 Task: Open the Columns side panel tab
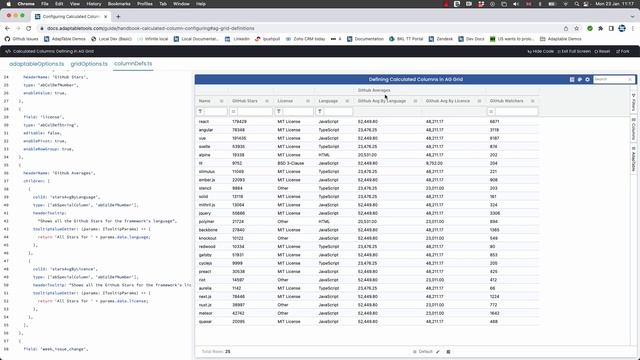point(633,129)
